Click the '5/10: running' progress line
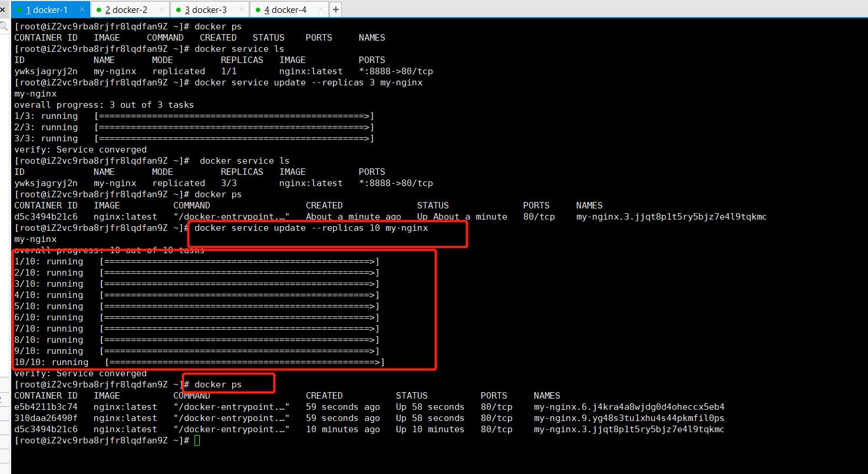The width and height of the screenshot is (868, 474). pyautogui.click(x=197, y=306)
